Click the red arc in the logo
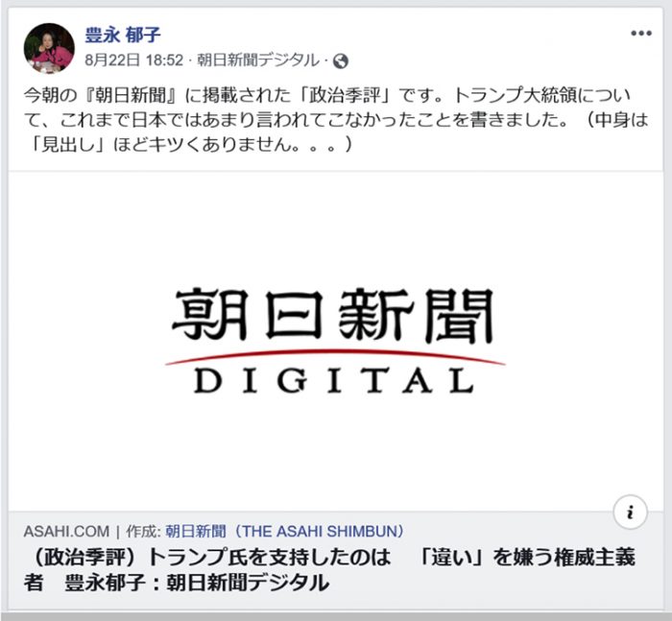Viewport: 672px width, 621px height. [335, 357]
